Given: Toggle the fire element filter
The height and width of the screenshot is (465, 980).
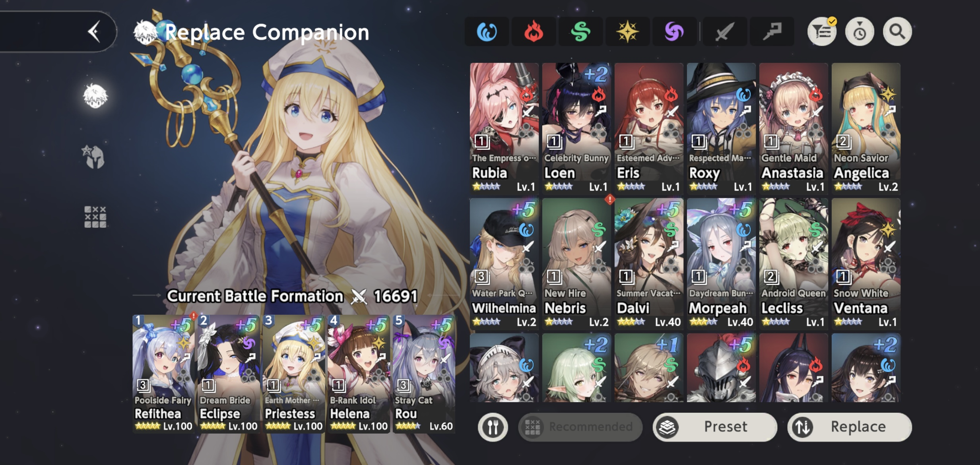Looking at the screenshot, I should tap(534, 32).
